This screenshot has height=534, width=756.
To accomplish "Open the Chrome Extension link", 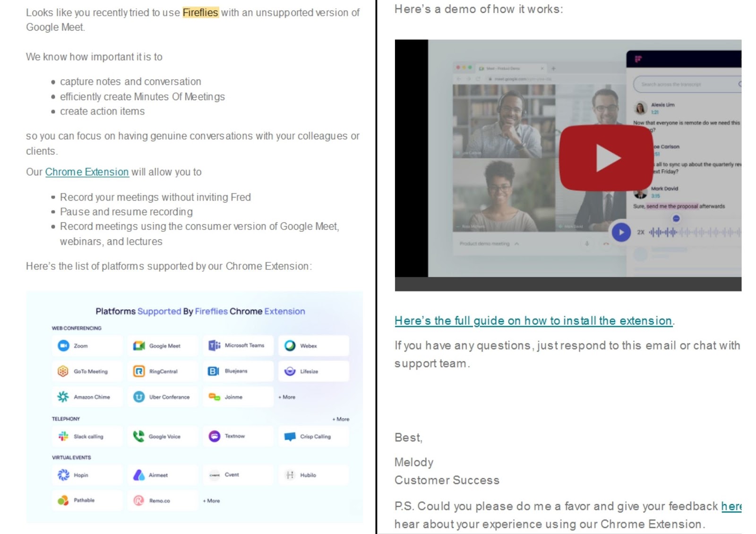I will point(87,172).
